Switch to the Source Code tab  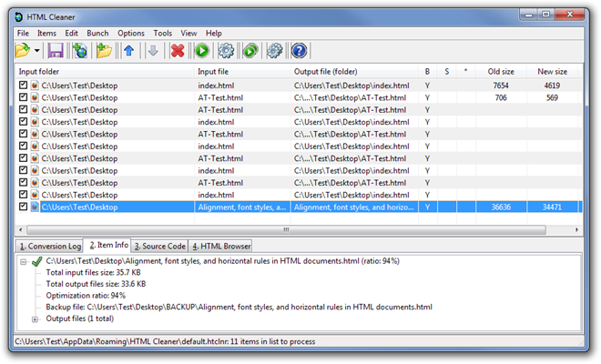(x=159, y=246)
